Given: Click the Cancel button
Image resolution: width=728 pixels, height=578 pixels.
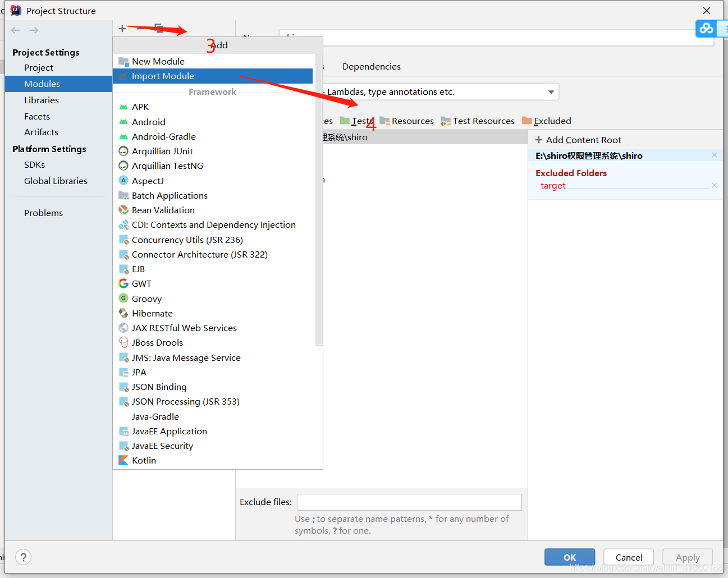Looking at the screenshot, I should click(x=629, y=557).
